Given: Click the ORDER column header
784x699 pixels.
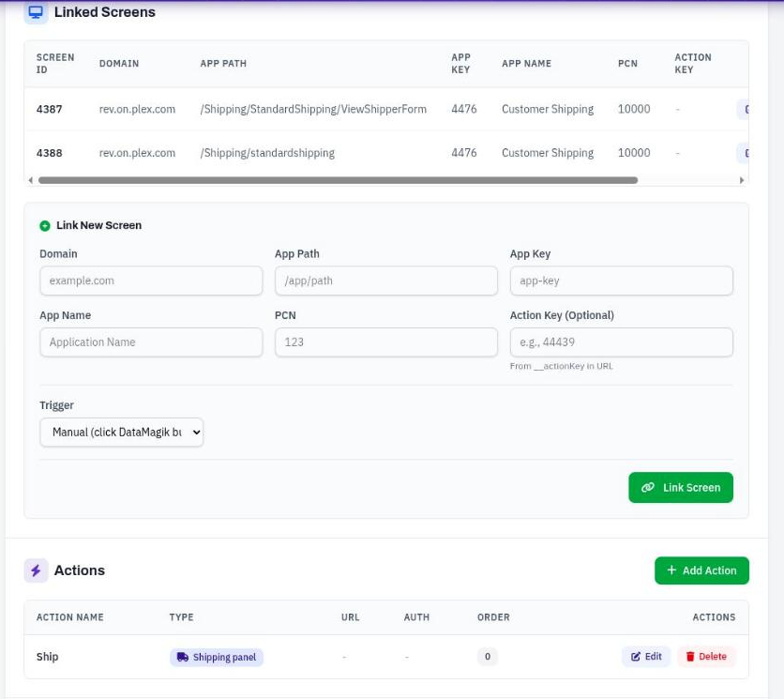Looking at the screenshot, I should pos(493,617).
